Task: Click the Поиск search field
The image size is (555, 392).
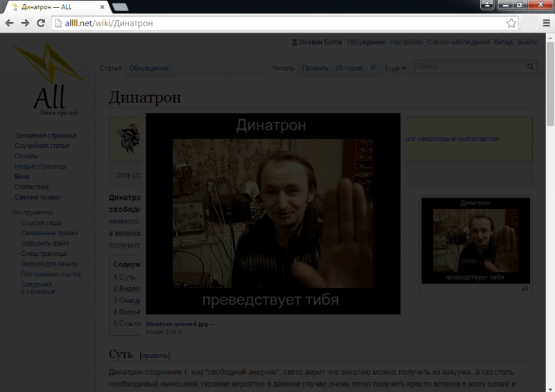Action: coord(470,67)
